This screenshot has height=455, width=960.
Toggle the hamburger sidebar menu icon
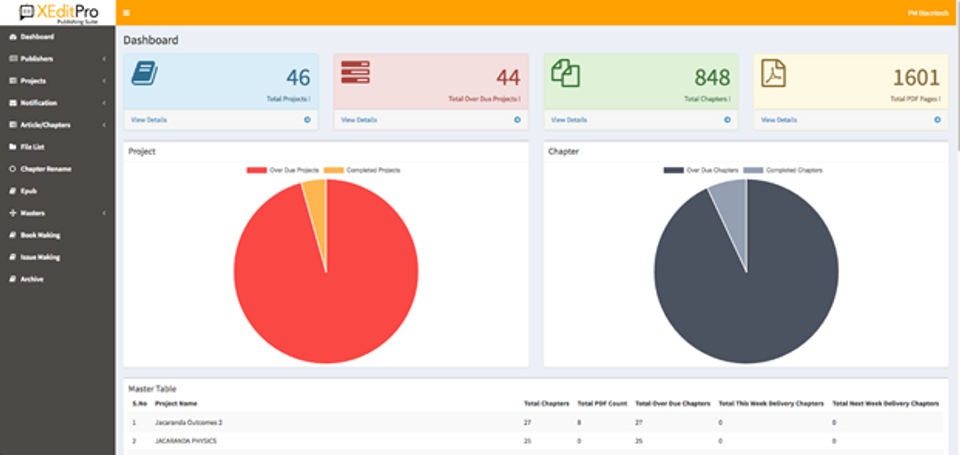click(x=127, y=13)
